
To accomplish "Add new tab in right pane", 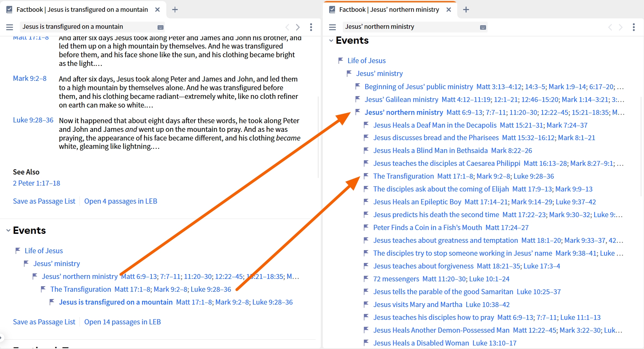I will tap(466, 10).
